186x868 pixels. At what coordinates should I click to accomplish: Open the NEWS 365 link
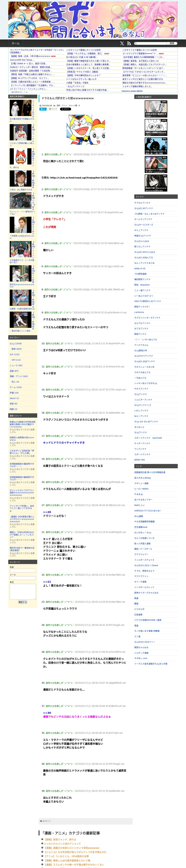[x=139, y=460]
